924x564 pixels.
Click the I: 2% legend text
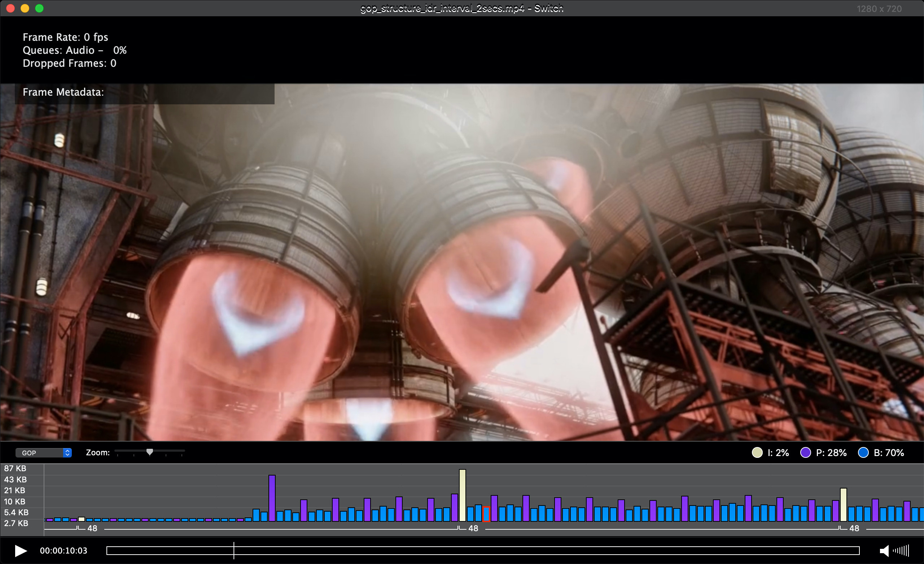778,453
